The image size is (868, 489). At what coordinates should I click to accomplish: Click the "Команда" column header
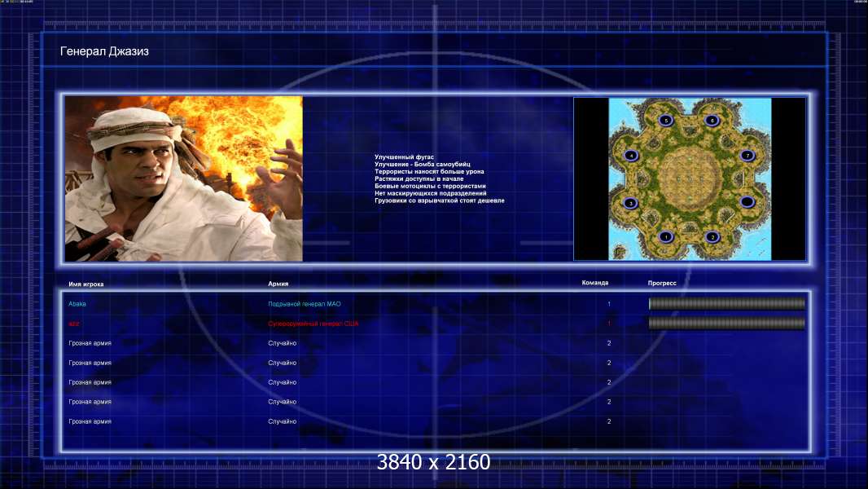coord(594,283)
